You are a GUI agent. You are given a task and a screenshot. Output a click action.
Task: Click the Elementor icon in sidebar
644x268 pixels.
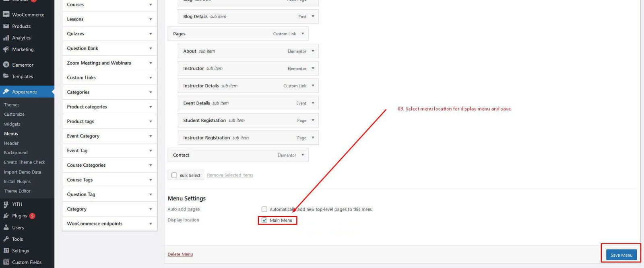click(6, 65)
